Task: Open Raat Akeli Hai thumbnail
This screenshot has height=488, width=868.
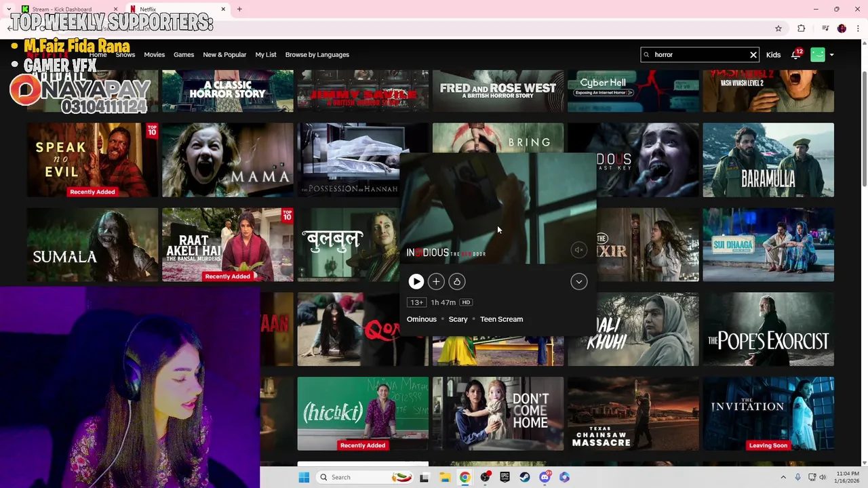Action: (x=228, y=245)
